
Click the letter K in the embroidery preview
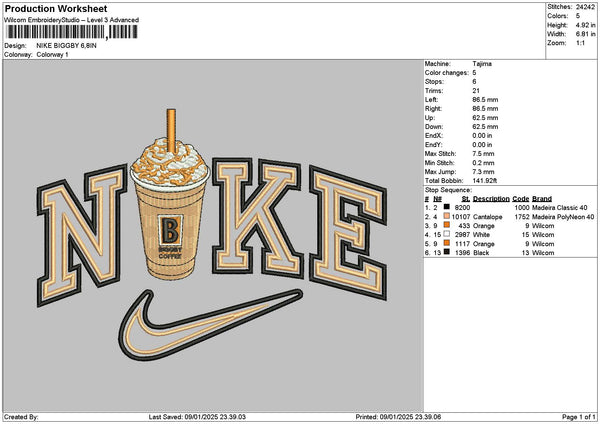click(x=258, y=217)
